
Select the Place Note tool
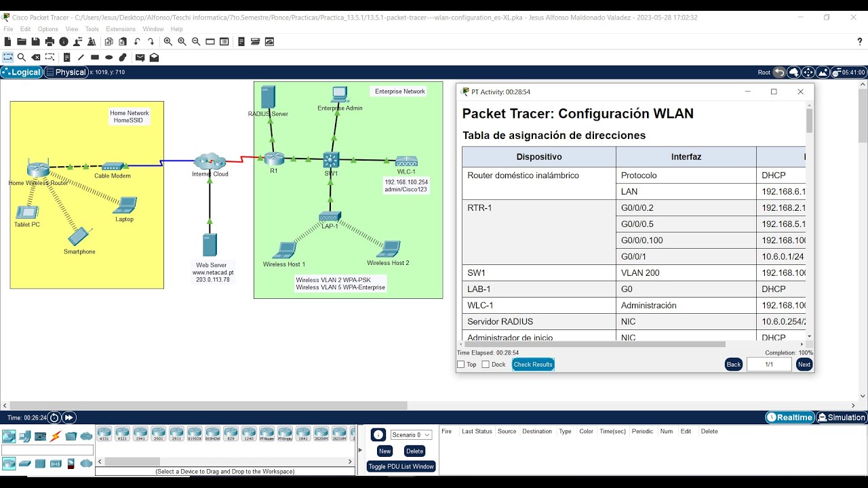click(x=67, y=58)
